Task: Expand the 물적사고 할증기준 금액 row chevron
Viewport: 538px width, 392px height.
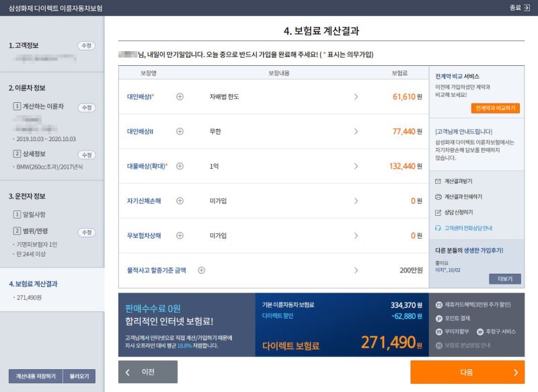Action: point(356,270)
